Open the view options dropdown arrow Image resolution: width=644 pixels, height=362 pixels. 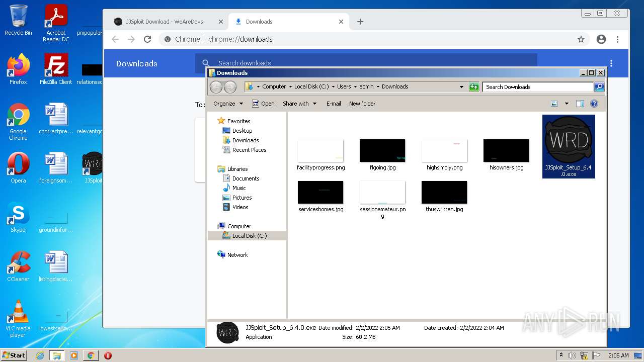click(x=567, y=104)
